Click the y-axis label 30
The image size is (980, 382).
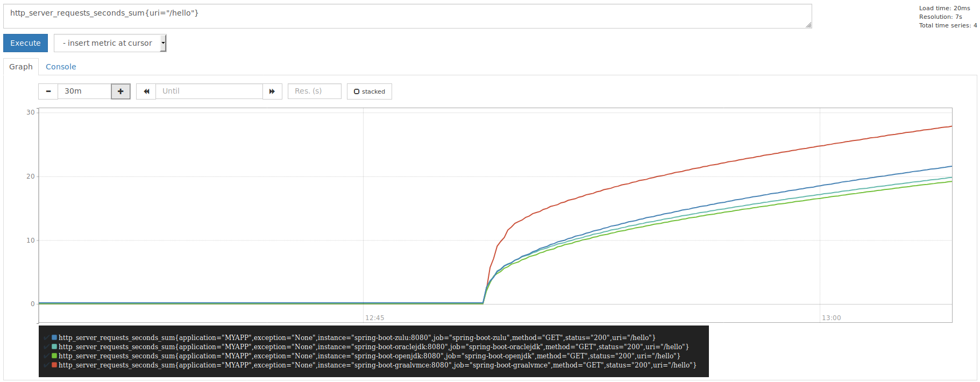pyautogui.click(x=31, y=112)
